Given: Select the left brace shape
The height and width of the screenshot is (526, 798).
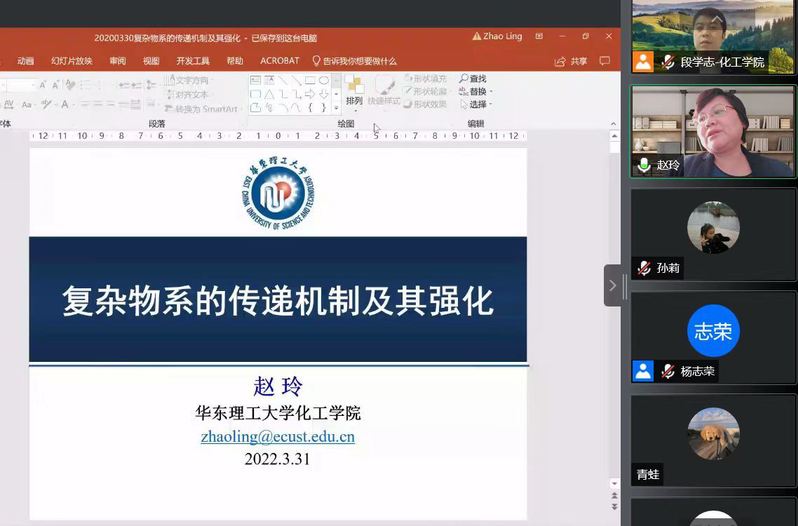Looking at the screenshot, I should 310,107.
